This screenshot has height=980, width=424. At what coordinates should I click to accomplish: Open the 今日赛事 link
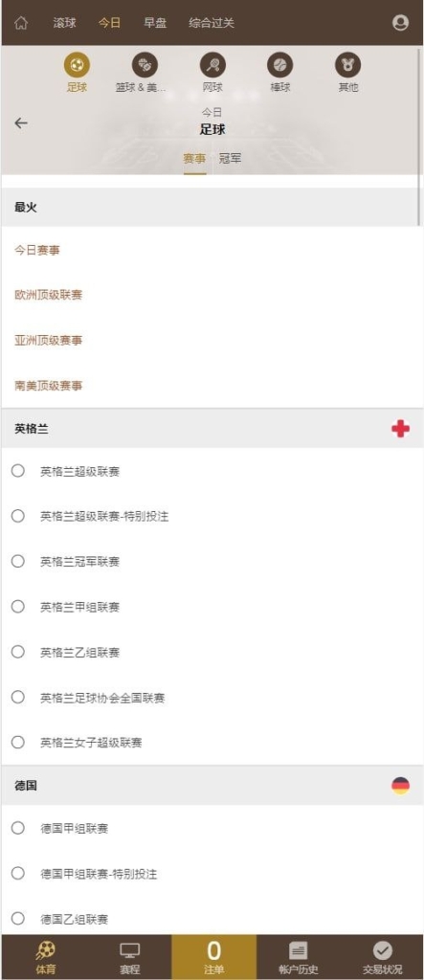(x=37, y=250)
